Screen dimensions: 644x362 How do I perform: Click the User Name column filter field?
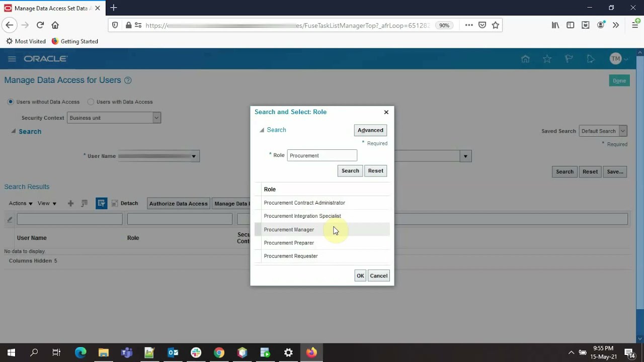pyautogui.click(x=69, y=219)
